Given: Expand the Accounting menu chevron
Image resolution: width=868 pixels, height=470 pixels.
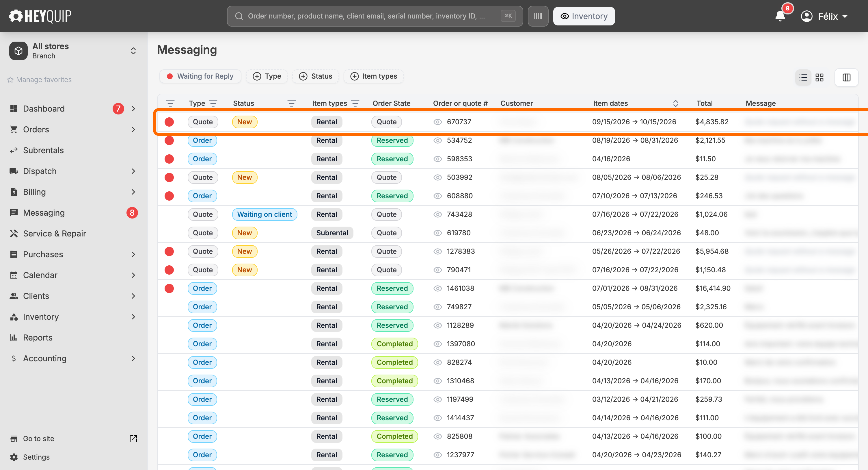Looking at the screenshot, I should tap(133, 358).
